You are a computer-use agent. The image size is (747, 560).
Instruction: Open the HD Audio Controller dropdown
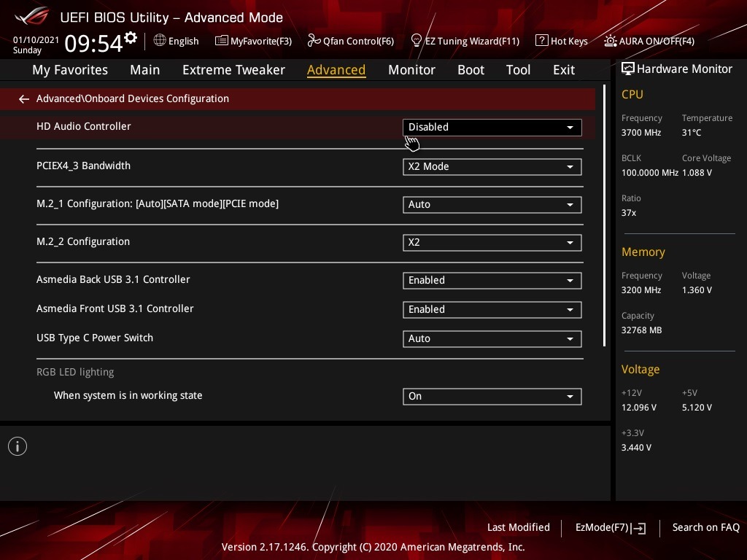(x=492, y=127)
